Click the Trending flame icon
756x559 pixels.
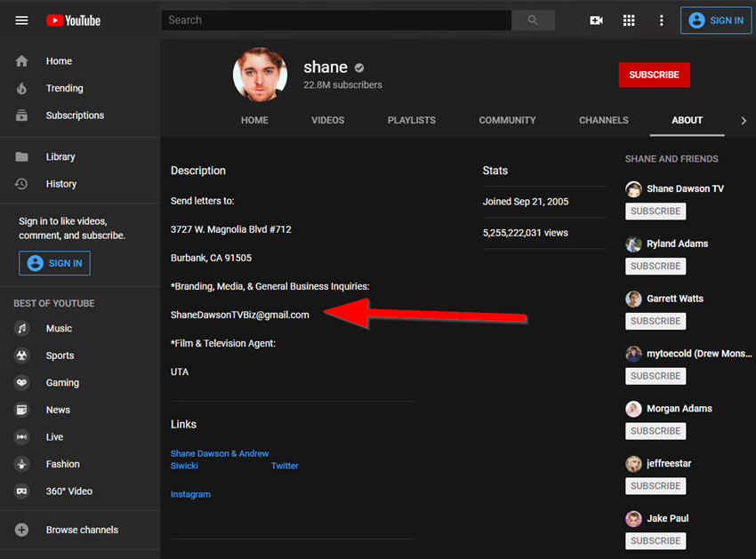coord(21,88)
